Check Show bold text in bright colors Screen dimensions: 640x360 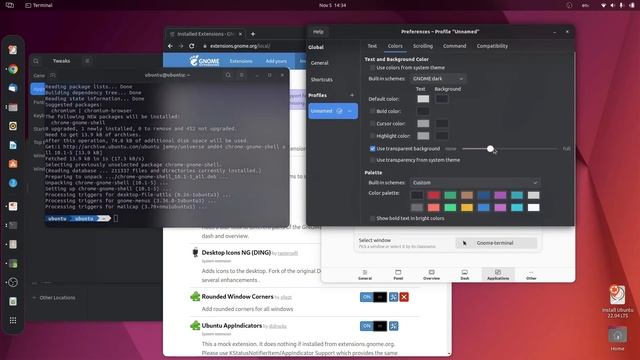372,218
